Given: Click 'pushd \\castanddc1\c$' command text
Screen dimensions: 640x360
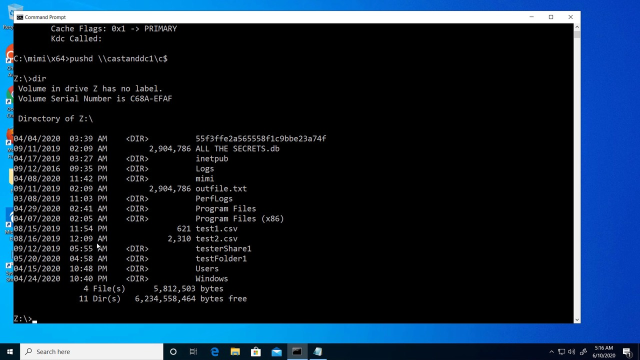Looking at the screenshot, I should [118, 59].
